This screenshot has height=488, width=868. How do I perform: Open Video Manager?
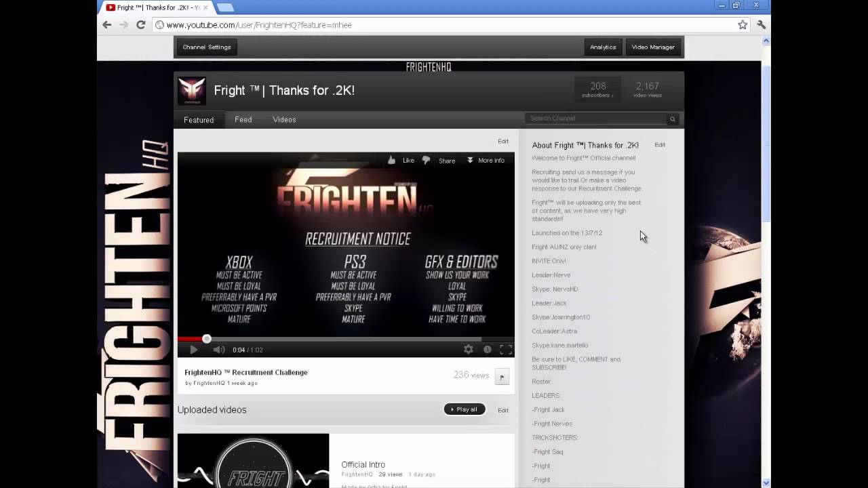653,47
